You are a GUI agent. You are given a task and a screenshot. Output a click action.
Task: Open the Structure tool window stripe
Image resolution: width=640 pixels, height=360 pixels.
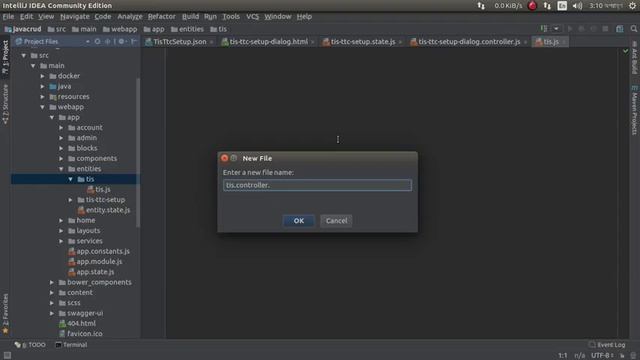[x=5, y=104]
